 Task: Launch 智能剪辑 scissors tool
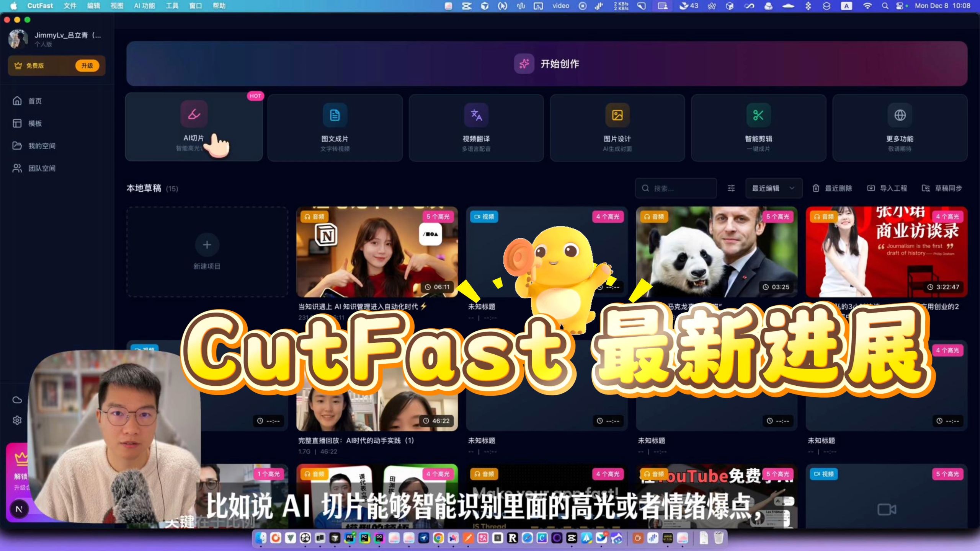758,115
